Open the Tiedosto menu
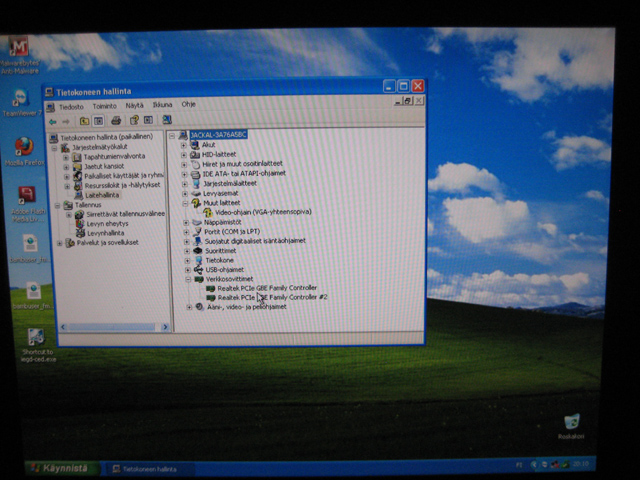 click(x=71, y=107)
